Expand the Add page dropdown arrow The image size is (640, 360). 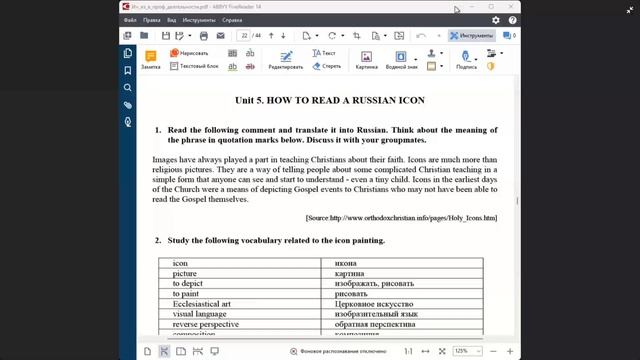point(317,36)
